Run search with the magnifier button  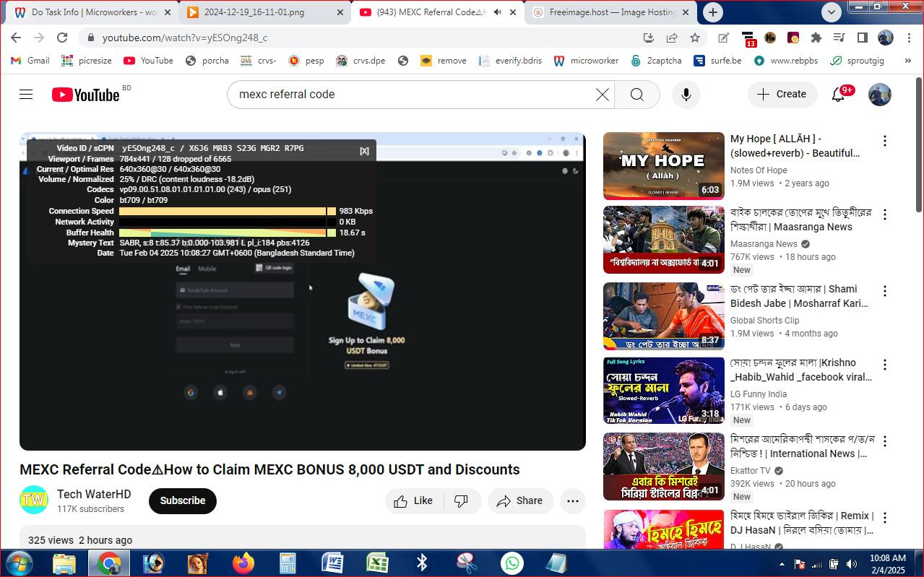tap(636, 95)
